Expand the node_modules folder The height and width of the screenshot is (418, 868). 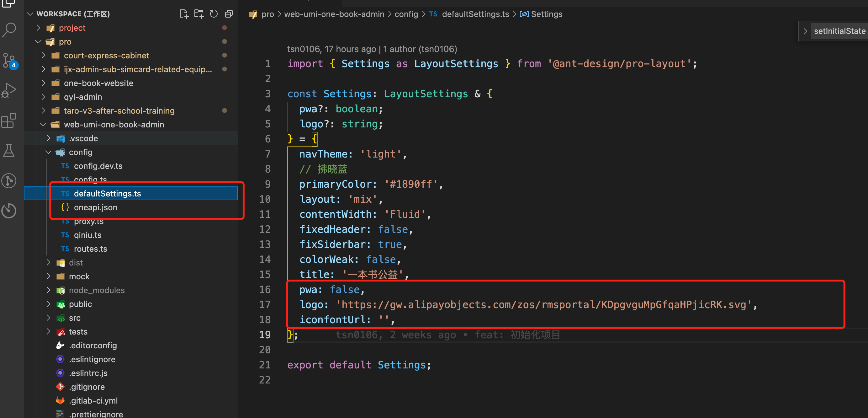click(x=96, y=290)
